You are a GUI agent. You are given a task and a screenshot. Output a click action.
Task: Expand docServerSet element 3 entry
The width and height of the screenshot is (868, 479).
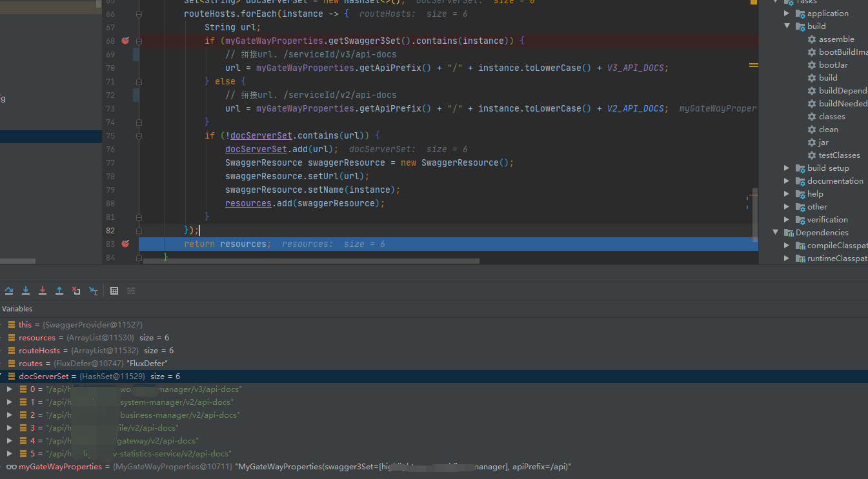[x=9, y=428]
